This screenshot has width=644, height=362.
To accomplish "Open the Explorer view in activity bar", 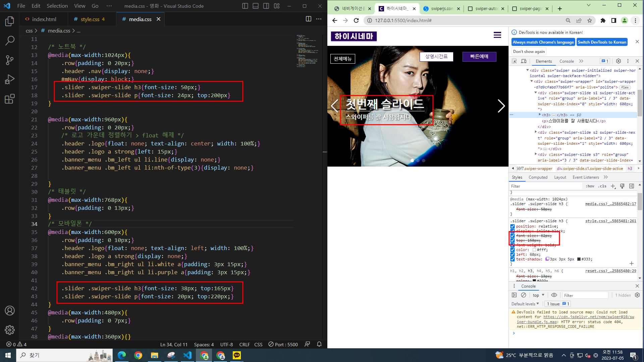I will tap(10, 21).
